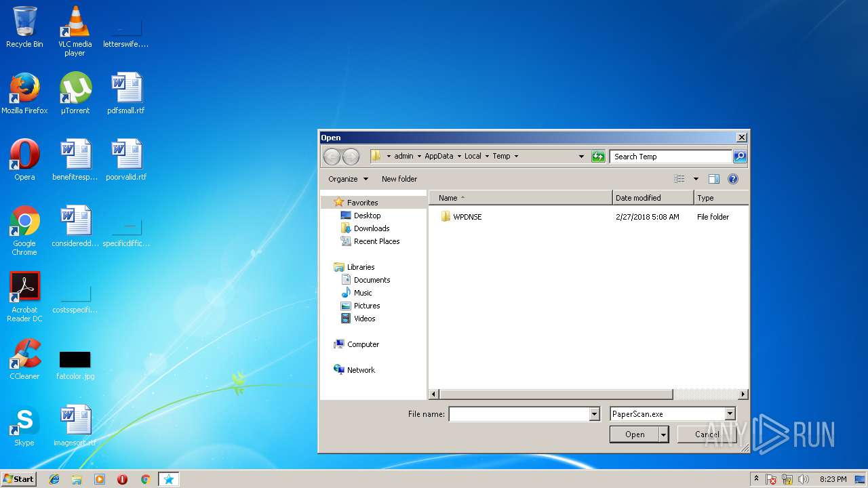Launch CCleaner desktop shortcut
The width and height of the screenshot is (868, 488).
click(24, 359)
